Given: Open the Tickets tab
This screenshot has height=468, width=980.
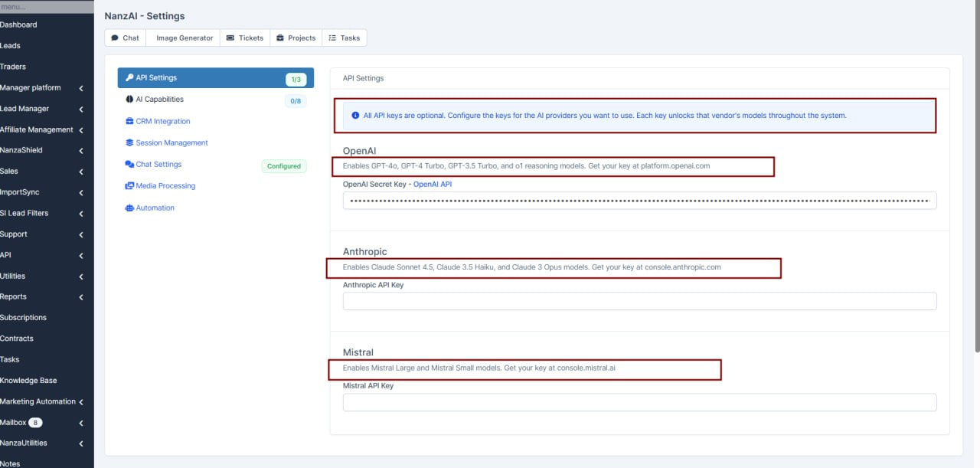Looking at the screenshot, I should coord(245,38).
